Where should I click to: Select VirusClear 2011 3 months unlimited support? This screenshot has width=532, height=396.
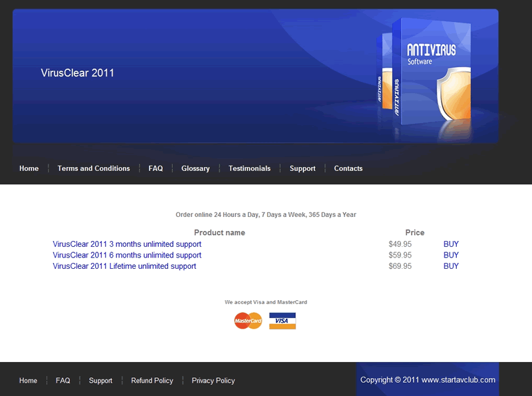[127, 244]
